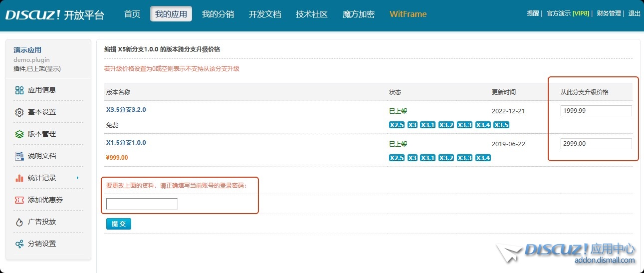Image resolution: width=644 pixels, height=273 pixels.
Task: Focus the 2999.00 upgrade price field
Action: point(596,144)
